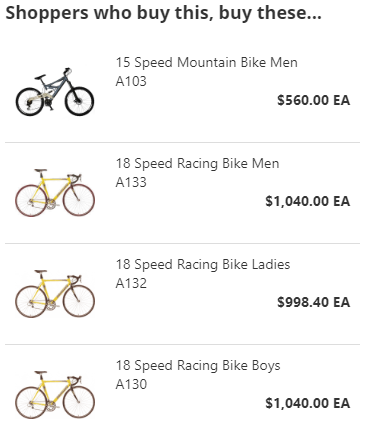Click the handlebars of the Ladies racing bike image
The image size is (376, 434).
[x=75, y=278]
